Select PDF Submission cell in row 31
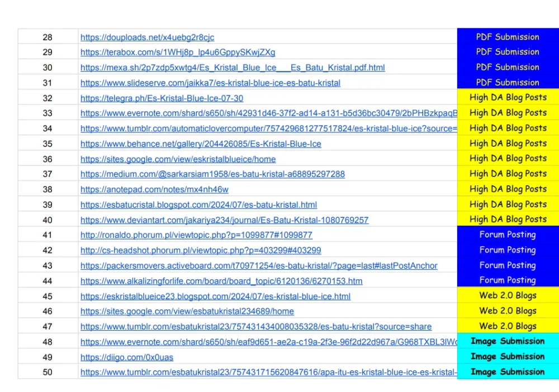 508,82
